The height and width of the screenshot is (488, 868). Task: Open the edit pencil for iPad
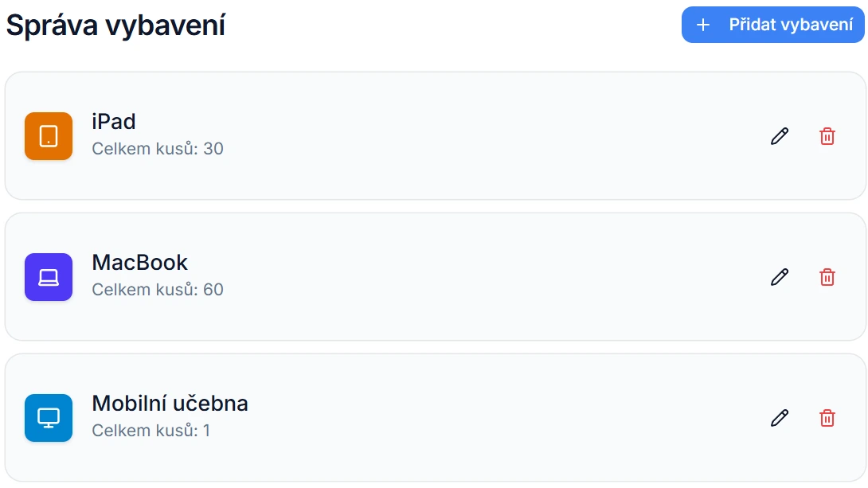click(x=779, y=135)
